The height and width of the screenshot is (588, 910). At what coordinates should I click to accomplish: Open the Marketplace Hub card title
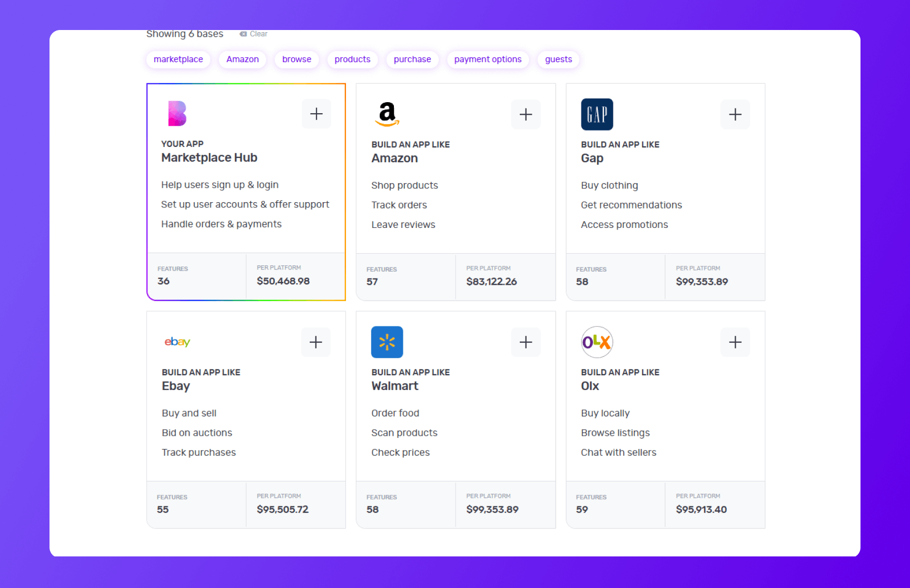point(209,157)
